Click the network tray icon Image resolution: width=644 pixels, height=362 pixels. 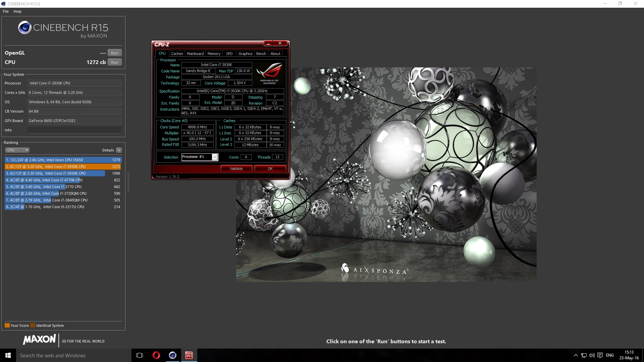point(584,355)
